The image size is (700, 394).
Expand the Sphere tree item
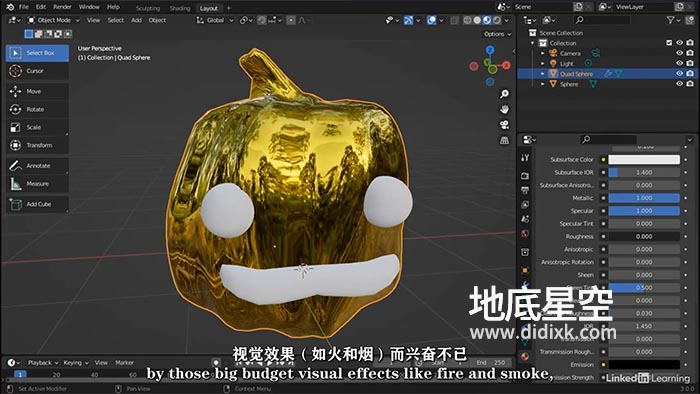tap(543, 84)
